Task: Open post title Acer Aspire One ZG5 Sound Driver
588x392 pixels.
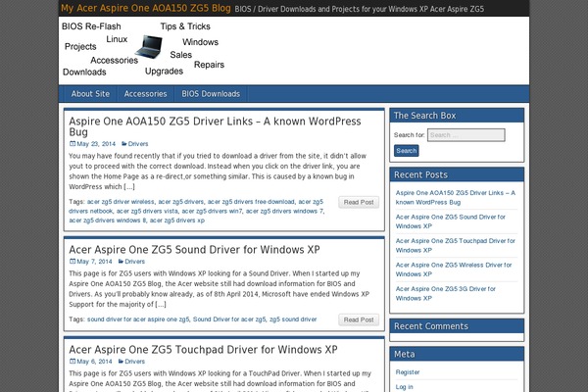Action: tap(194, 250)
